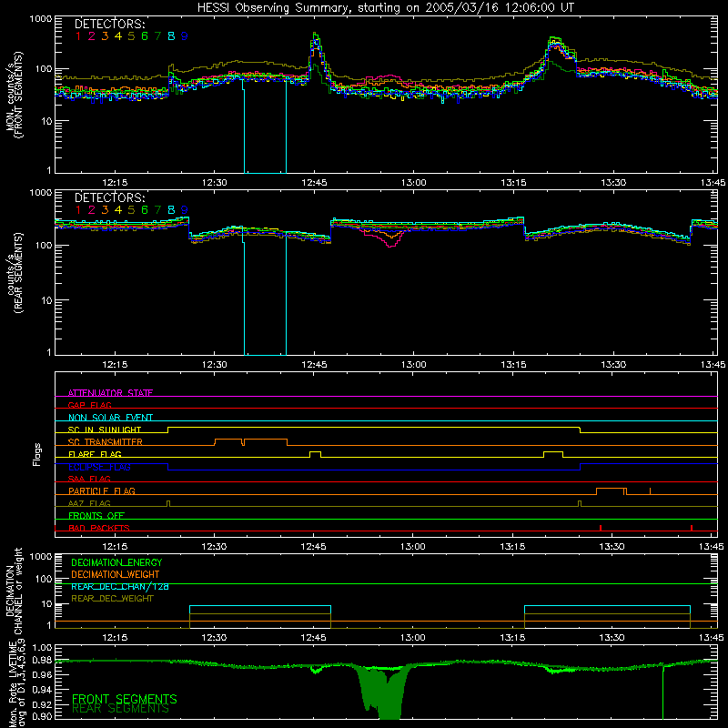
Task: Select the DECIMATION_WEIGHT legend entry
Action: point(116,574)
